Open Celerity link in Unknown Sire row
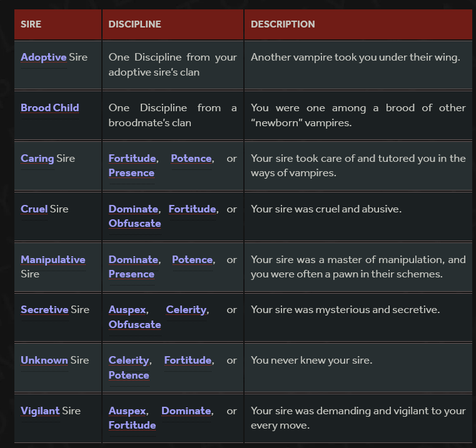The width and height of the screenshot is (476, 448). 129,361
